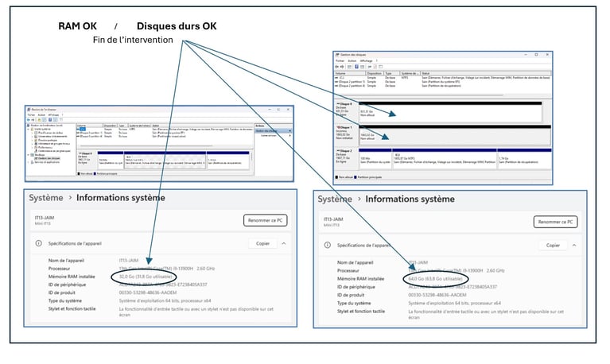Click horizontal scrollbar under volume list in right window

[419, 95]
